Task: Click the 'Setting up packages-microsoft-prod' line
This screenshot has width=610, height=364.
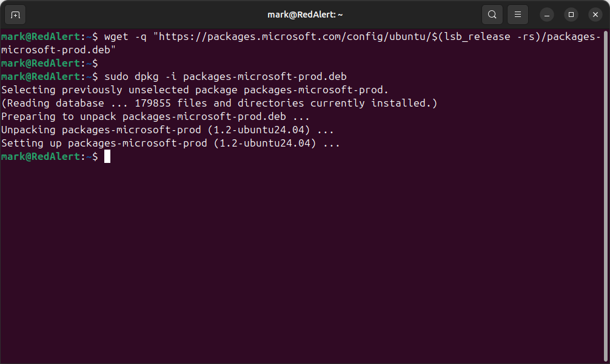Action: pos(170,144)
